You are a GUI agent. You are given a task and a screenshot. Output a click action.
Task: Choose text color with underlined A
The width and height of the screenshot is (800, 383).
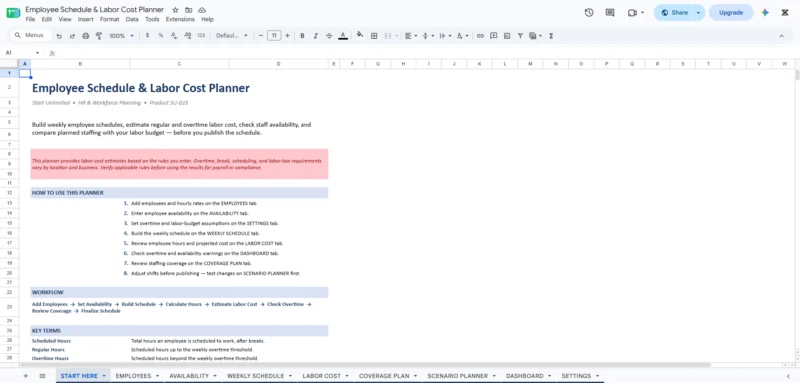[343, 36]
